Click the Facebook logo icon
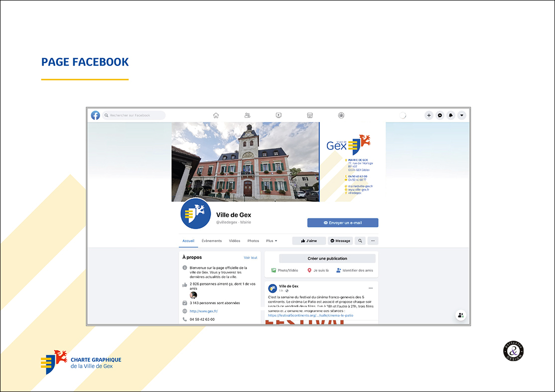Screen dimensions: 555x392 95,115
